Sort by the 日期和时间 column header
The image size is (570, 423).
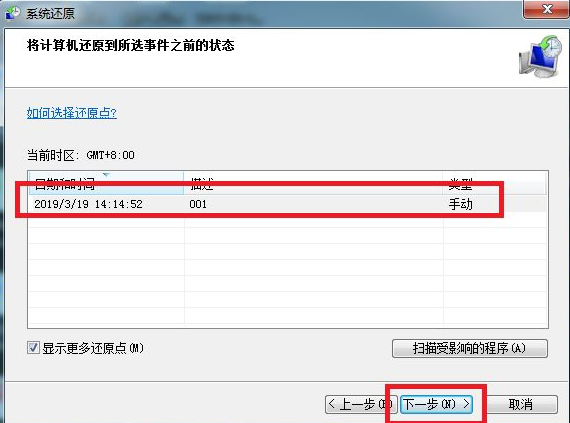(106, 184)
